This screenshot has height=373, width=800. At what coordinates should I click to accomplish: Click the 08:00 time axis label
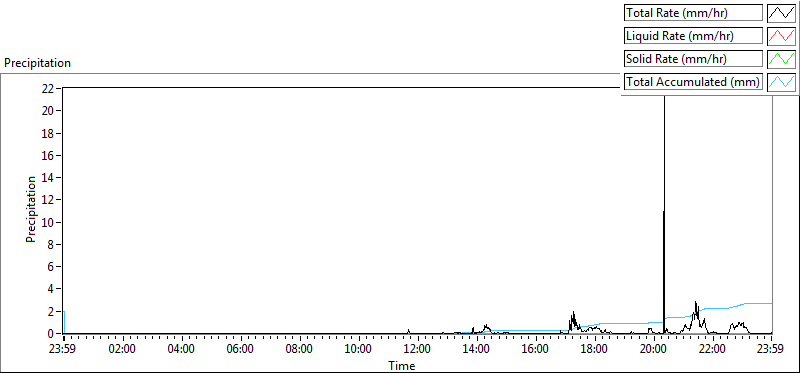point(299,350)
